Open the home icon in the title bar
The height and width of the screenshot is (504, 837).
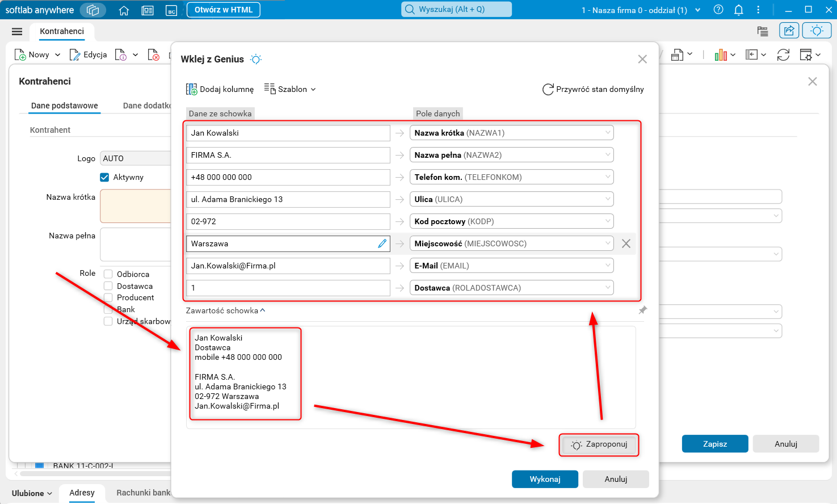[x=124, y=10]
